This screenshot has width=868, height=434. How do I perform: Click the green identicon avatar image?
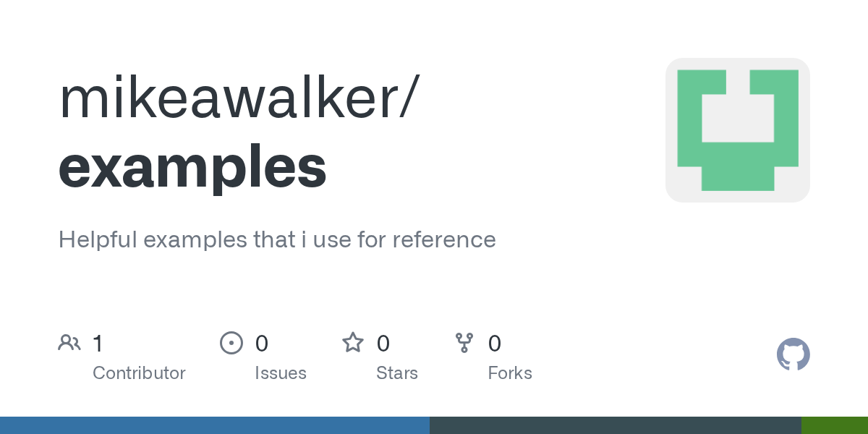coord(737,130)
